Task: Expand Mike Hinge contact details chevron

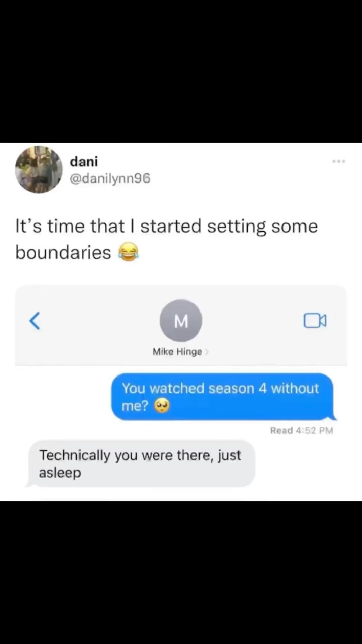Action: point(207,352)
